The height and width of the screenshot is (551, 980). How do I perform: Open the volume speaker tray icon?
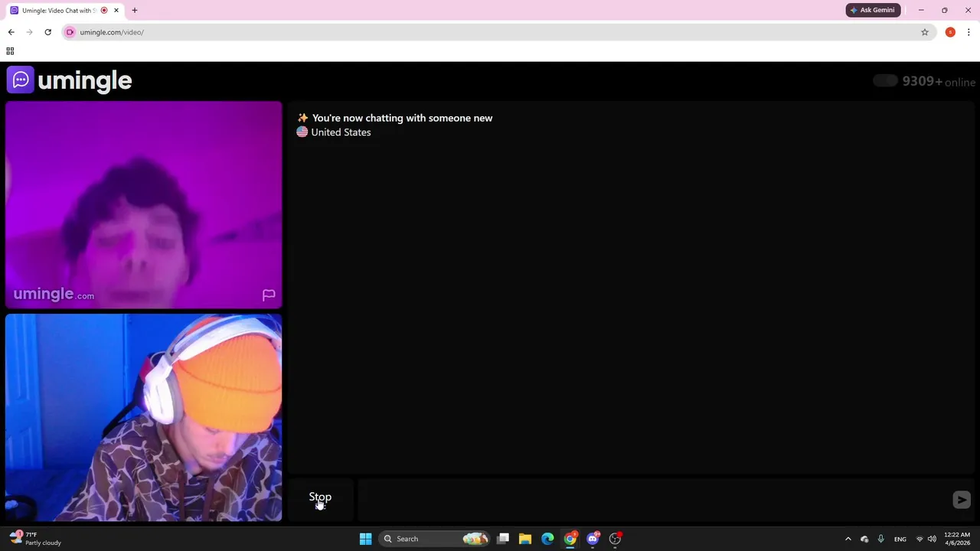[932, 539]
